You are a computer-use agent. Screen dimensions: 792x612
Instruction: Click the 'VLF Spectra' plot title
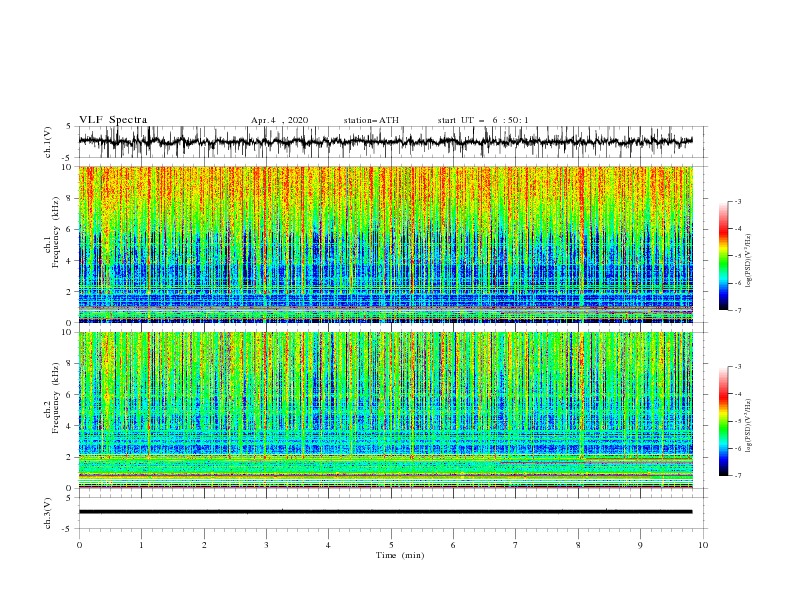point(113,120)
